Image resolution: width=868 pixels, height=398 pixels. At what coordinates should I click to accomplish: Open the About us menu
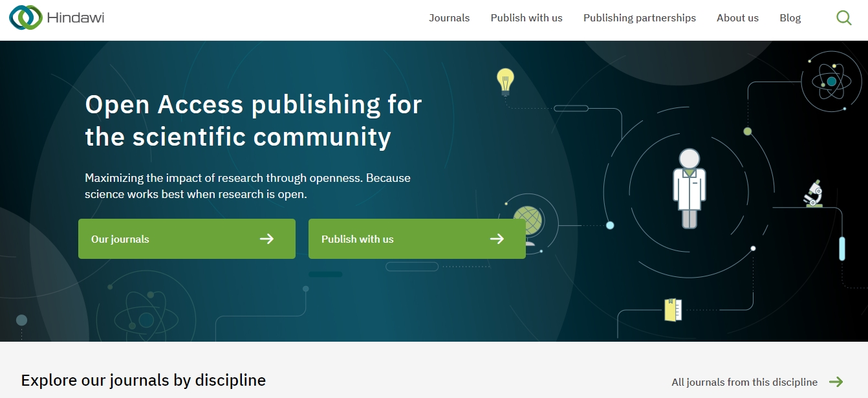click(737, 18)
